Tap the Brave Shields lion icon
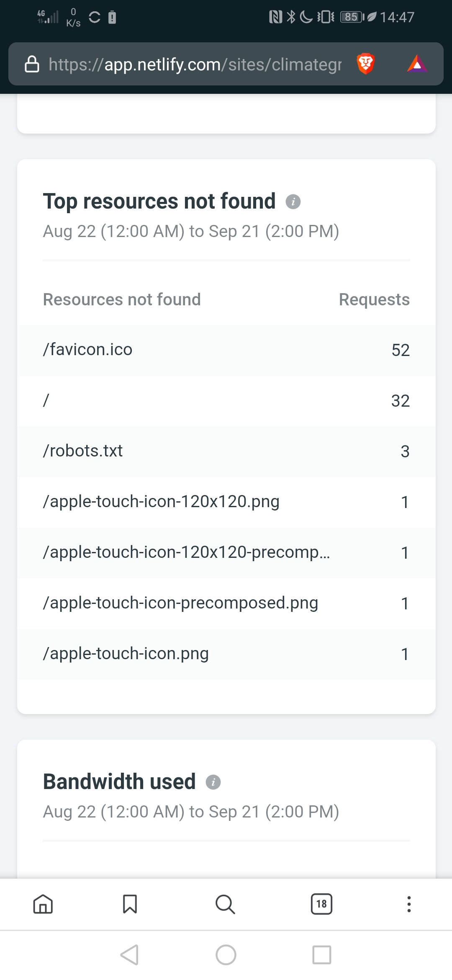Image resolution: width=452 pixels, height=980 pixels. click(x=365, y=64)
